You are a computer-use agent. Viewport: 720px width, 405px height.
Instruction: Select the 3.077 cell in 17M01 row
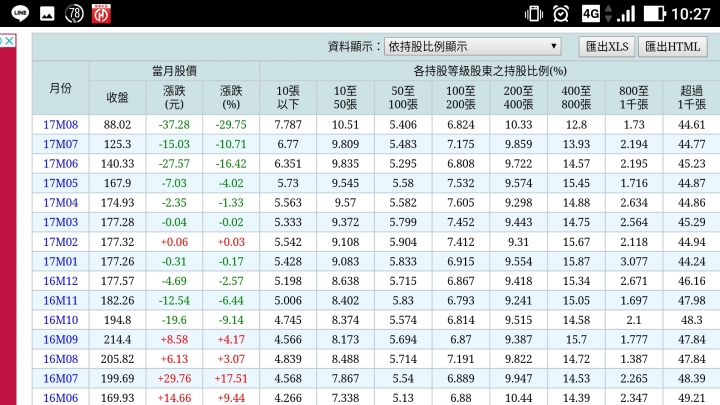[x=634, y=261]
